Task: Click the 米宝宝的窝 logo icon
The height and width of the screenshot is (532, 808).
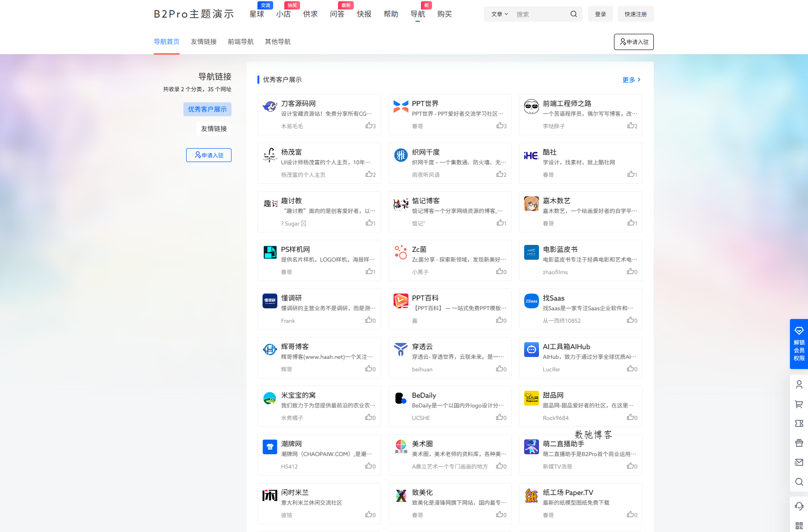Action: pyautogui.click(x=270, y=398)
